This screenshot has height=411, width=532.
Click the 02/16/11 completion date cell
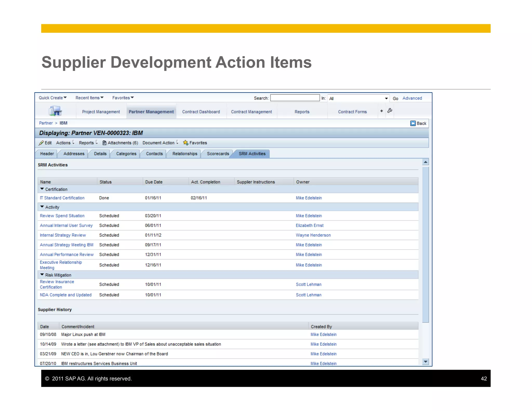coord(199,198)
